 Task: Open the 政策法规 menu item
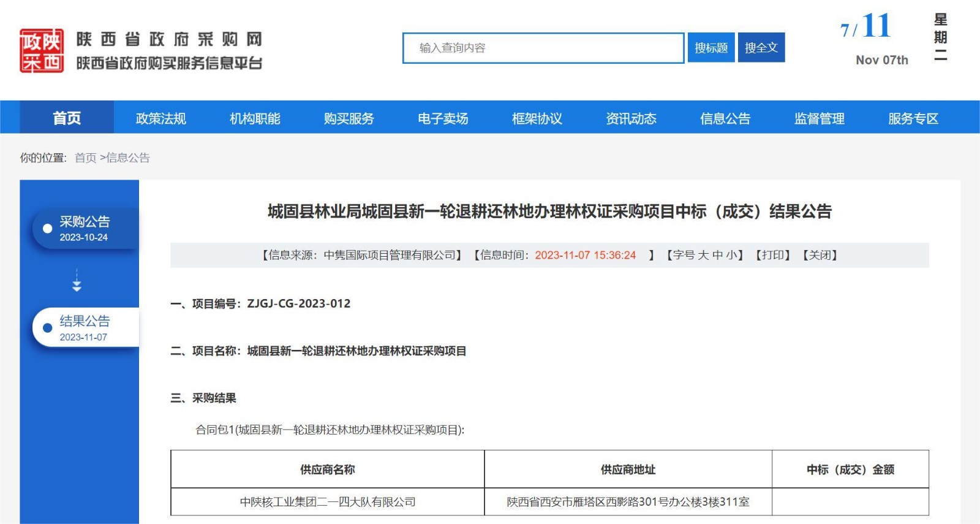tap(160, 118)
